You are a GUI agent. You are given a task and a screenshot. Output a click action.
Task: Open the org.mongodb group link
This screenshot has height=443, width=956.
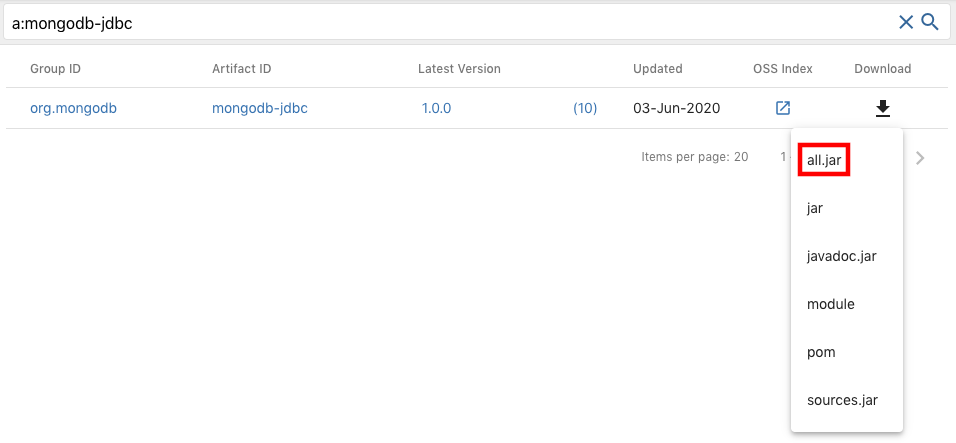[73, 108]
